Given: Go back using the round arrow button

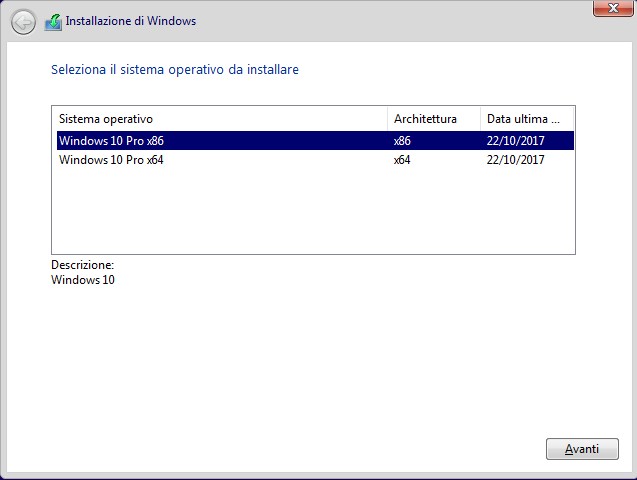Looking at the screenshot, I should tap(23, 22).
